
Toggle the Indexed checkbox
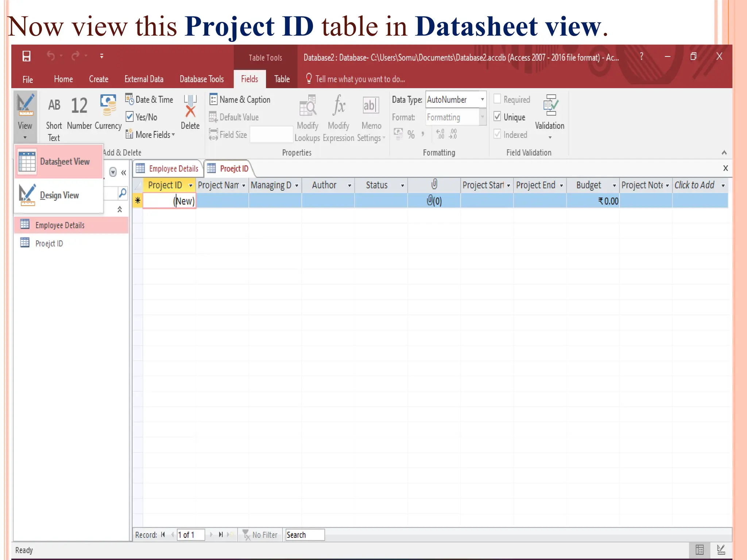(x=497, y=134)
